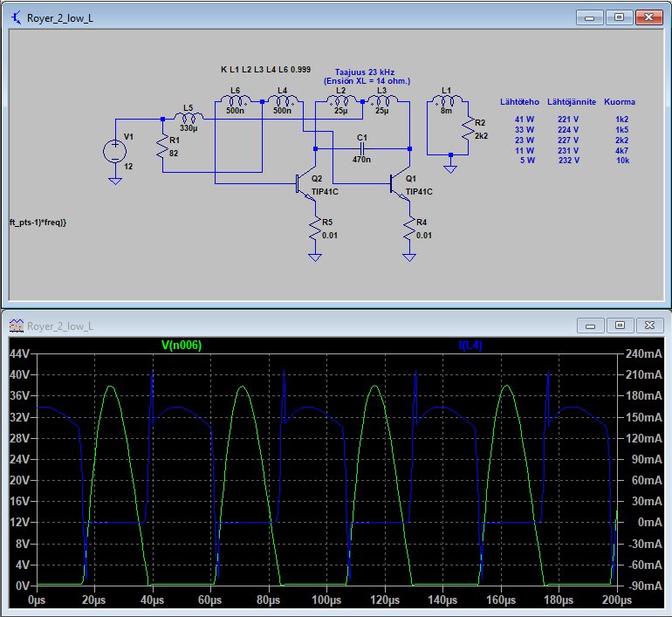Maximize the schematic window

pos(619,16)
